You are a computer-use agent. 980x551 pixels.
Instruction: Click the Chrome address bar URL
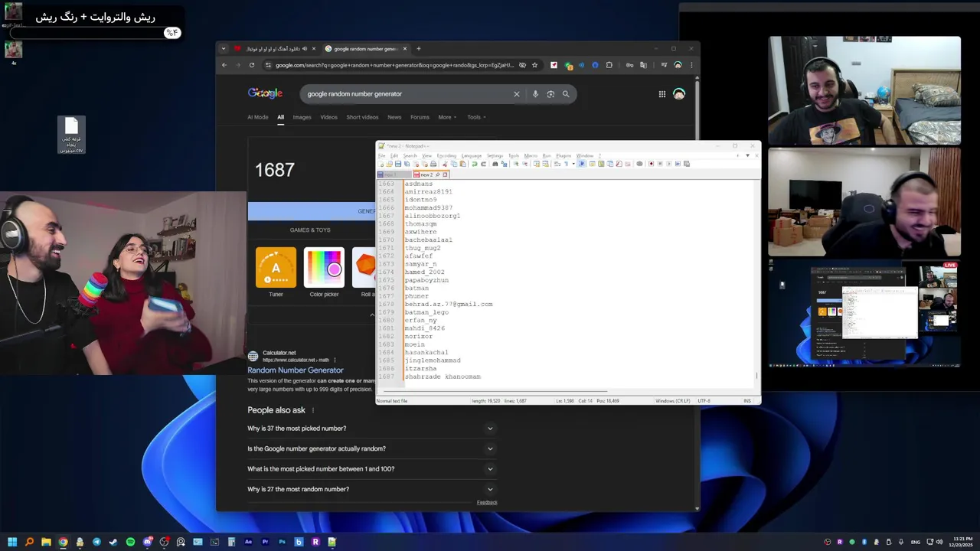394,65
